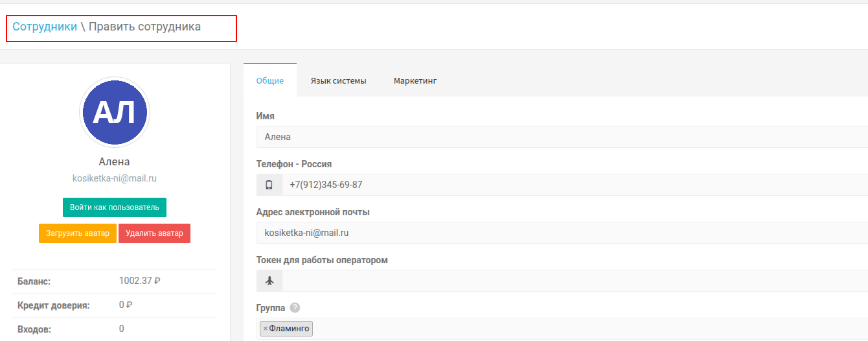Click the plane icon next to token field
The width and height of the screenshot is (868, 341).
(269, 281)
